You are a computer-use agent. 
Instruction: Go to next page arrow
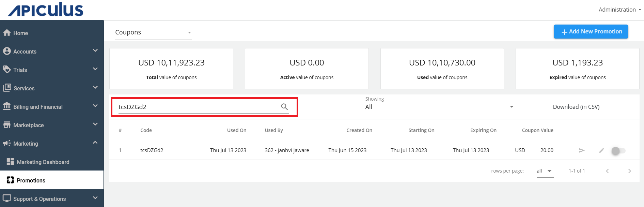click(x=629, y=171)
